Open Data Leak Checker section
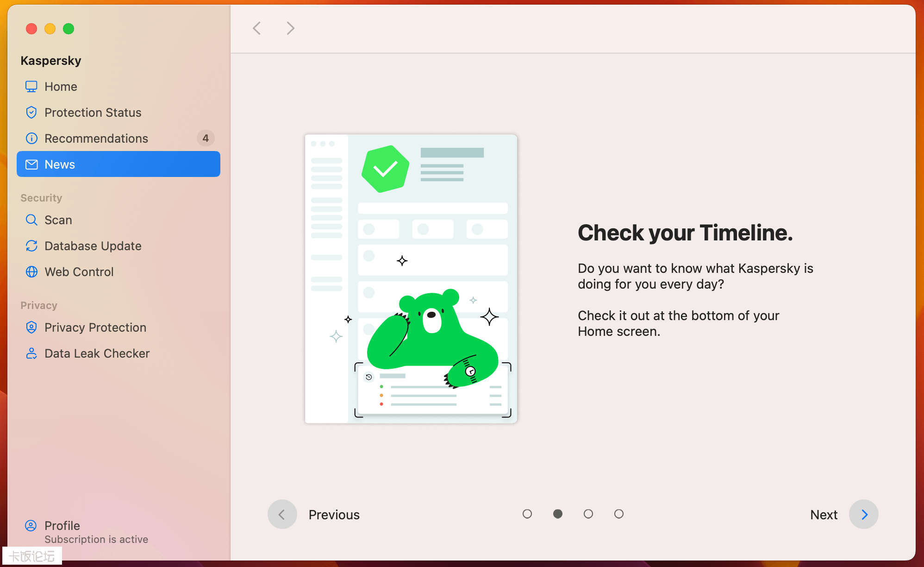Image resolution: width=924 pixels, height=567 pixels. [x=119, y=353]
